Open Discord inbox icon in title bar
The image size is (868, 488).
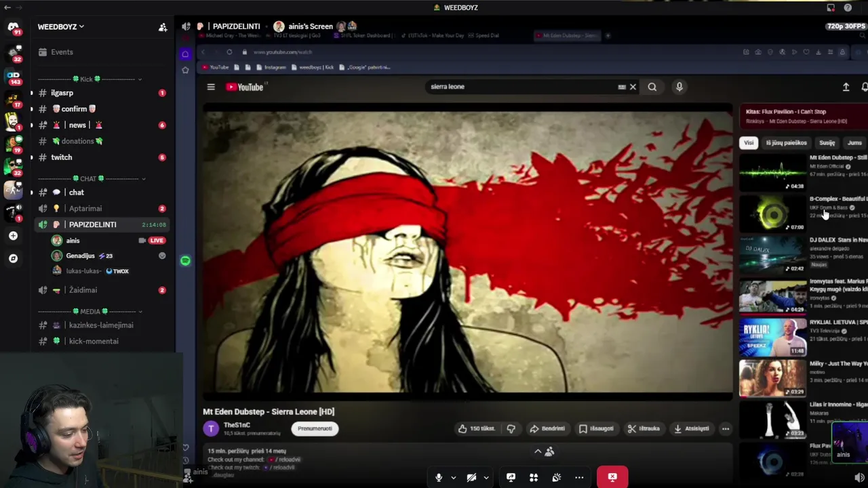tap(831, 7)
